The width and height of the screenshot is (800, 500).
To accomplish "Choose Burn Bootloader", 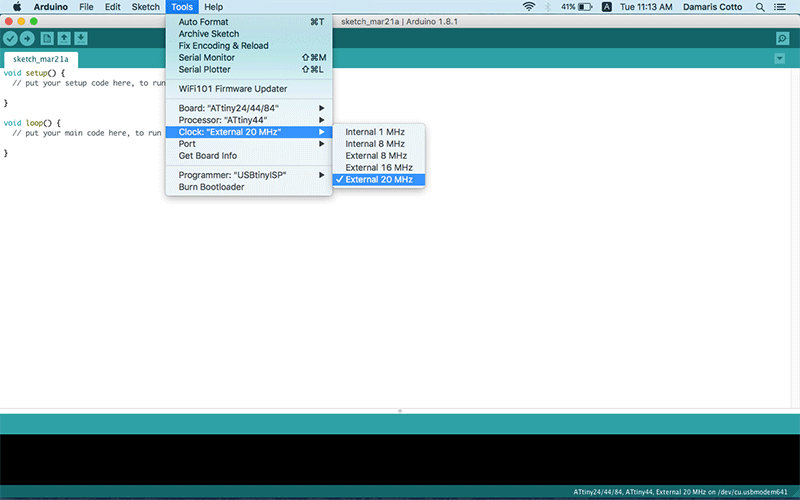I will [249, 187].
